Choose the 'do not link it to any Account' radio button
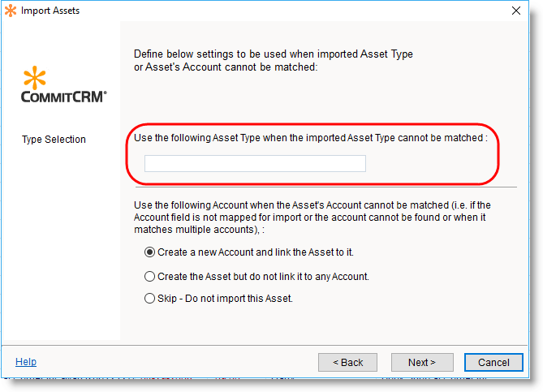The width and height of the screenshot is (543, 392). pyautogui.click(x=149, y=276)
